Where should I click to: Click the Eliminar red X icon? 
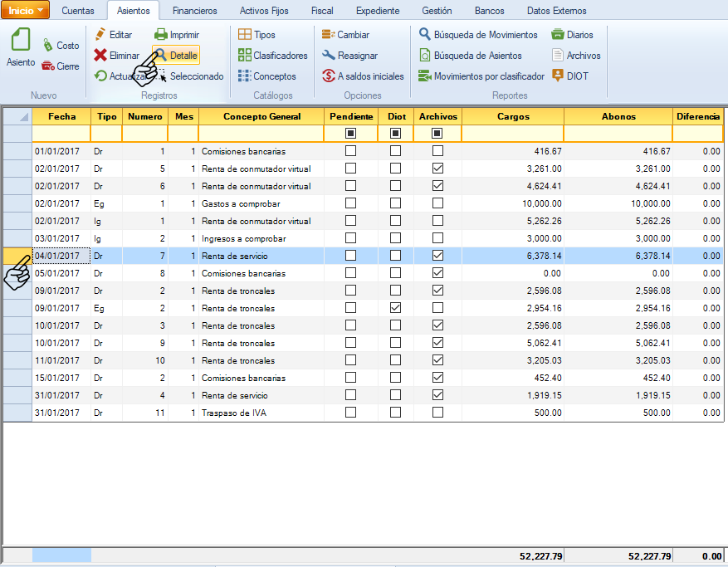point(100,56)
